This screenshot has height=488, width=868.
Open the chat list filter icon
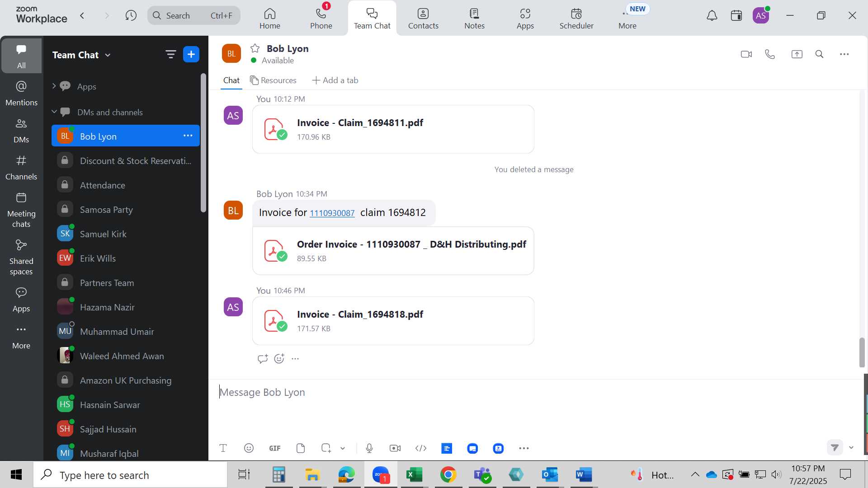click(170, 55)
